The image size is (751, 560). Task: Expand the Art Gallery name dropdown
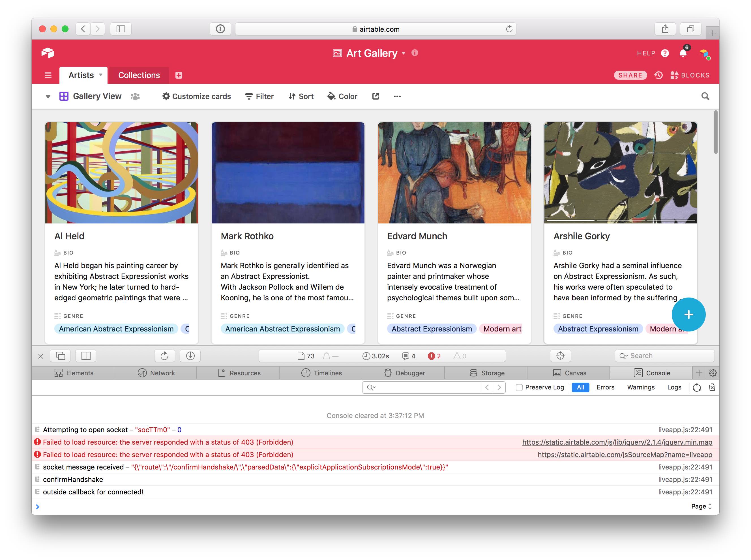coord(403,53)
